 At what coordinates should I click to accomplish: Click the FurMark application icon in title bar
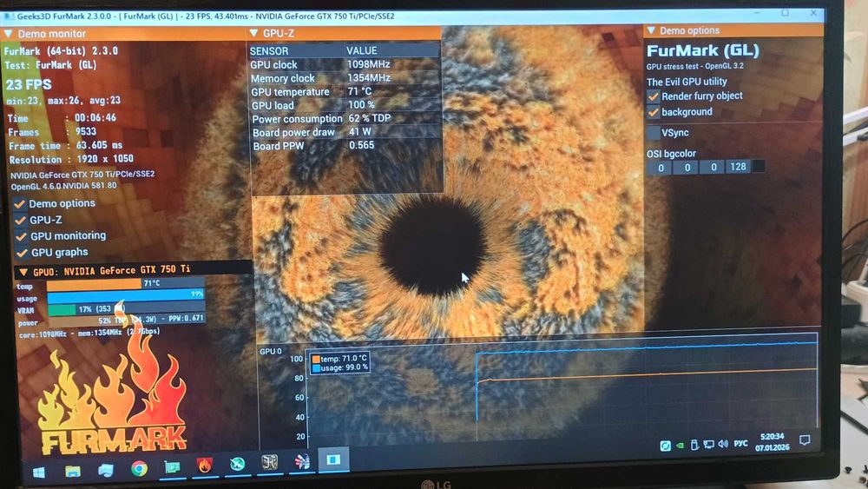(x=9, y=17)
